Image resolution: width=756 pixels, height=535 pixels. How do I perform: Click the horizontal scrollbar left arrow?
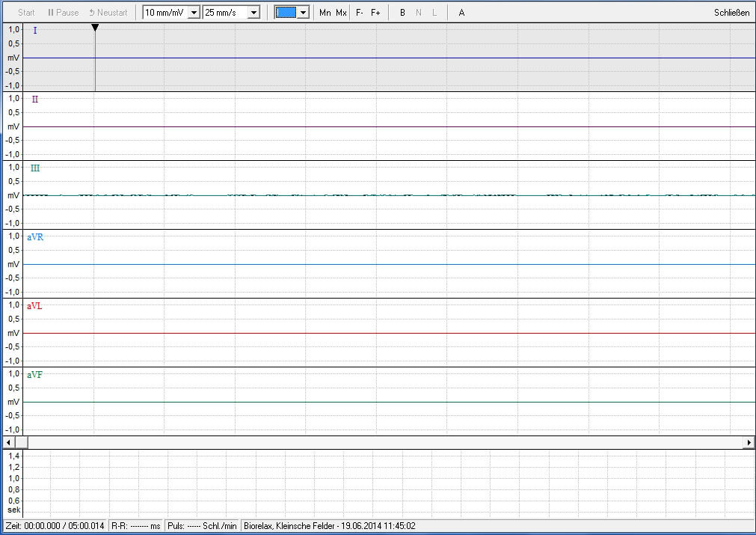[8, 442]
